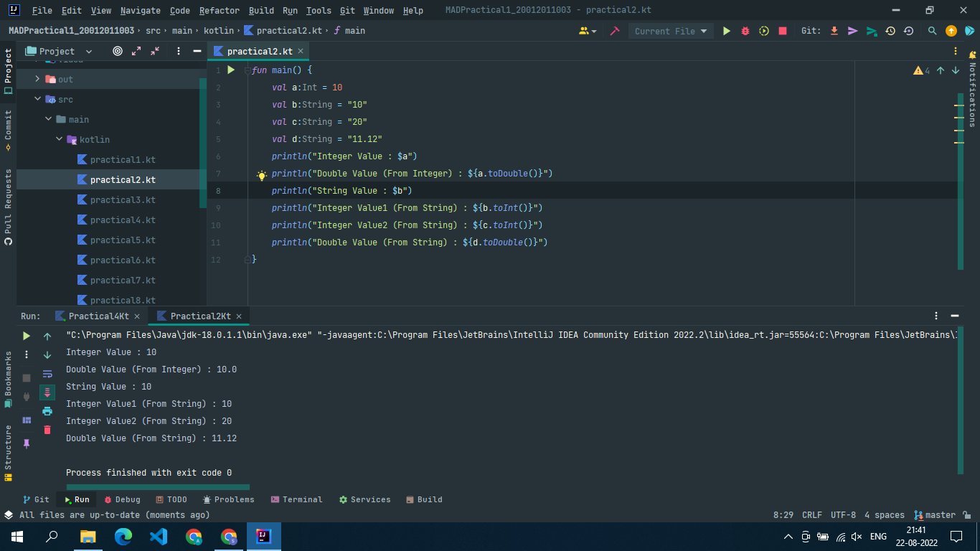Open the Git menu
The width and height of the screenshot is (980, 551).
(x=347, y=11)
